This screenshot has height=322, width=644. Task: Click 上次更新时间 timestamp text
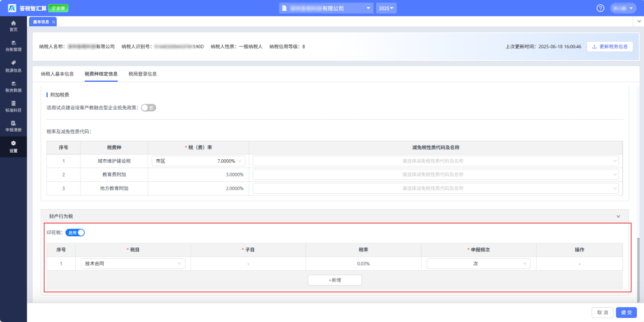click(543, 47)
